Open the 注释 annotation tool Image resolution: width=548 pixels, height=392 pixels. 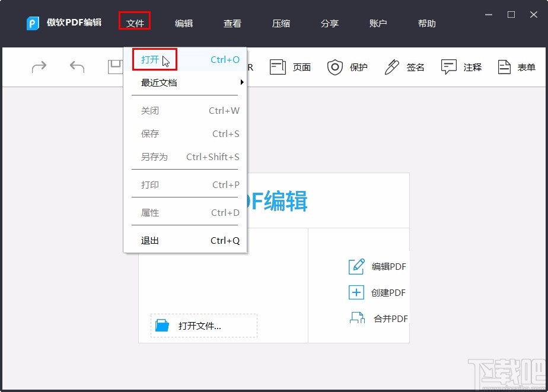pyautogui.click(x=462, y=67)
